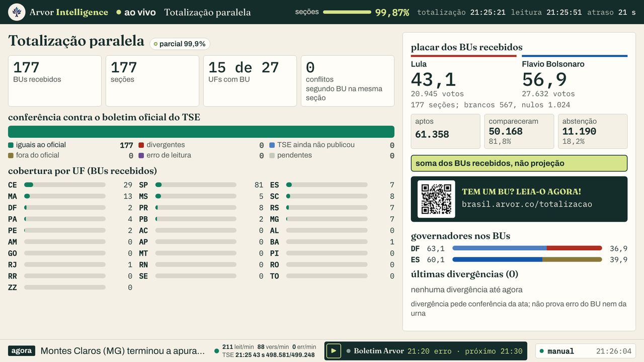
Task: Click the 'Totalização paralela' header title
Action: 207,12
